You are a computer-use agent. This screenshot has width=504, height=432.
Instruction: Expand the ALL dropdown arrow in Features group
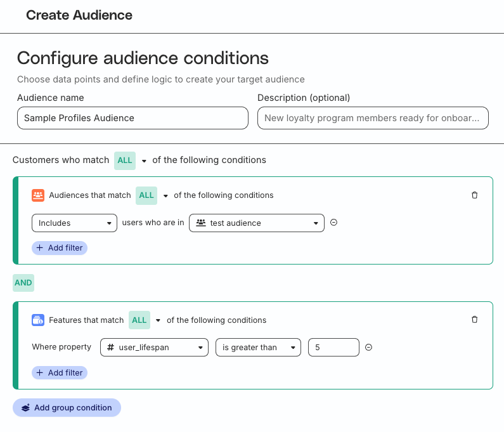(158, 320)
